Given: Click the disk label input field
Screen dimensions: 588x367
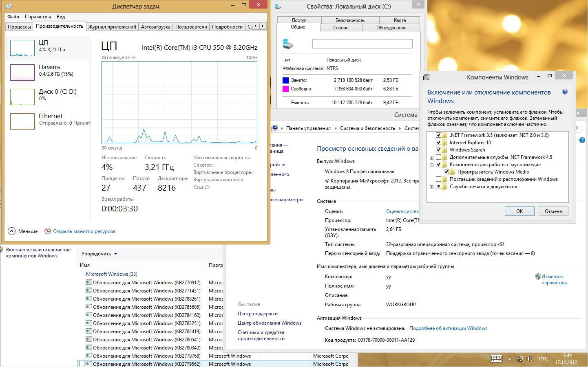Looking at the screenshot, I should coord(362,44).
